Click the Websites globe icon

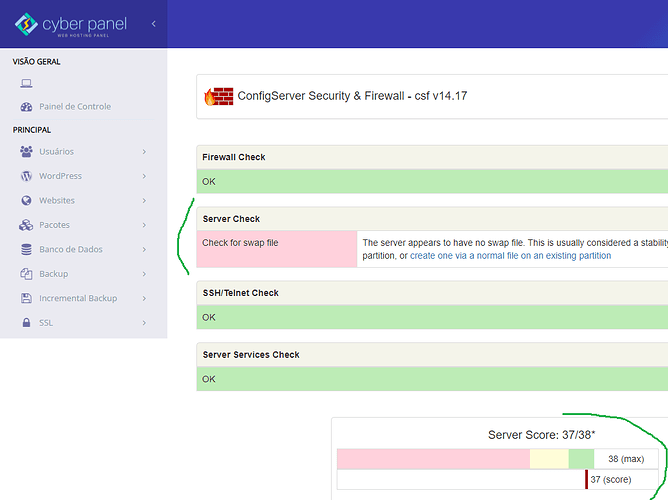click(x=26, y=200)
